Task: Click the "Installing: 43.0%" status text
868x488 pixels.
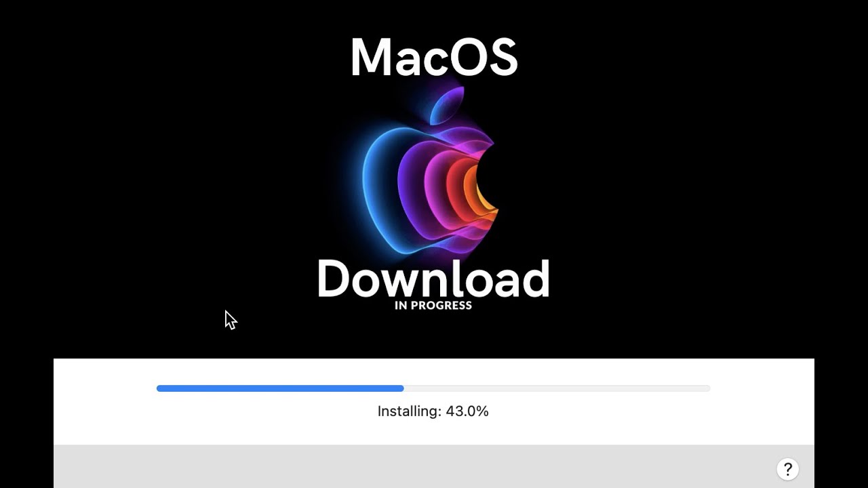Action: (x=433, y=411)
